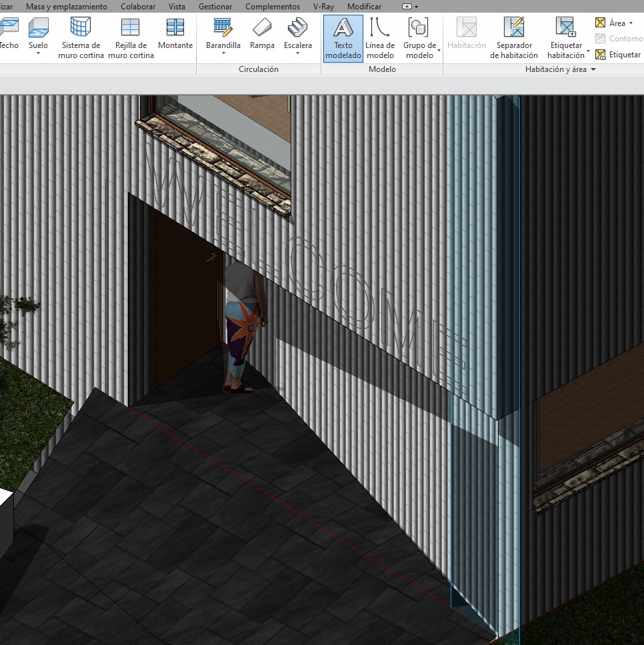Click the Texto modelado tool

(x=342, y=37)
